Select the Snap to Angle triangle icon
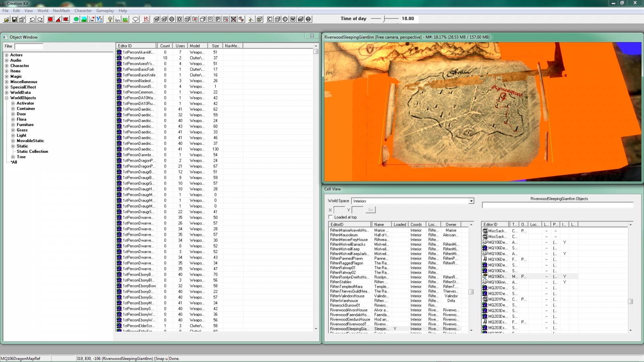The width and height of the screenshot is (644, 362). click(x=58, y=19)
